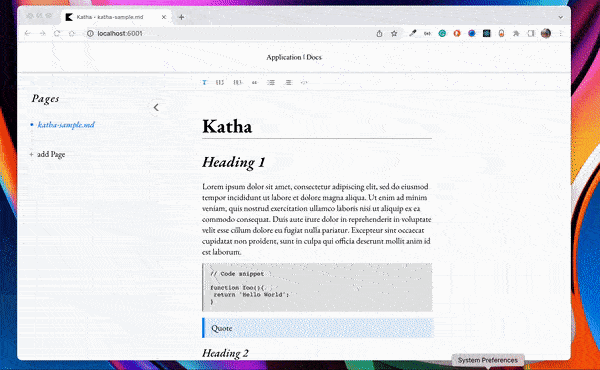
Task: Open the Application link in header
Action: 284,57
